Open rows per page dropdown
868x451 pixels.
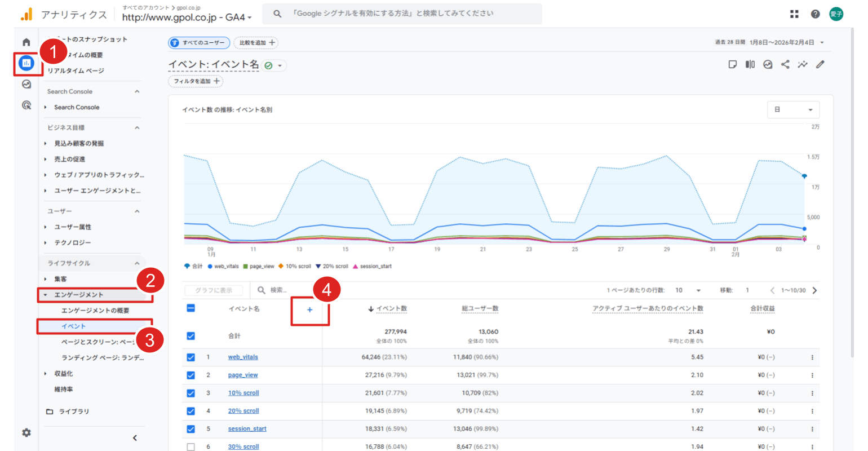[x=688, y=290]
